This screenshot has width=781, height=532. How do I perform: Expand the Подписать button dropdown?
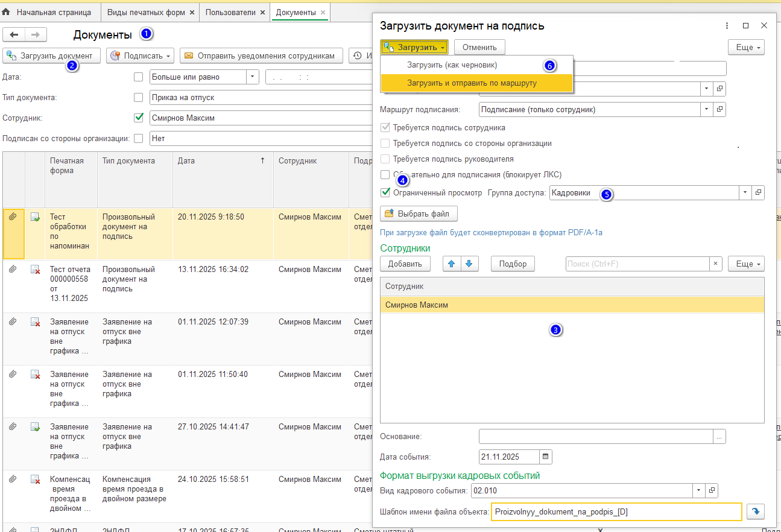pyautogui.click(x=169, y=56)
